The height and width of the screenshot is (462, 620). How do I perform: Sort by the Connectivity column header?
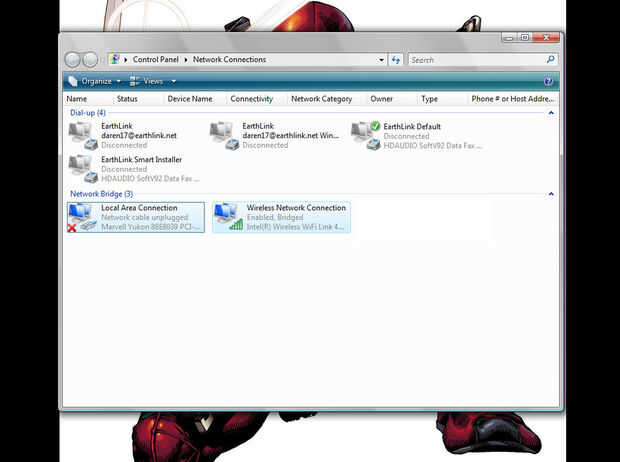pyautogui.click(x=252, y=99)
